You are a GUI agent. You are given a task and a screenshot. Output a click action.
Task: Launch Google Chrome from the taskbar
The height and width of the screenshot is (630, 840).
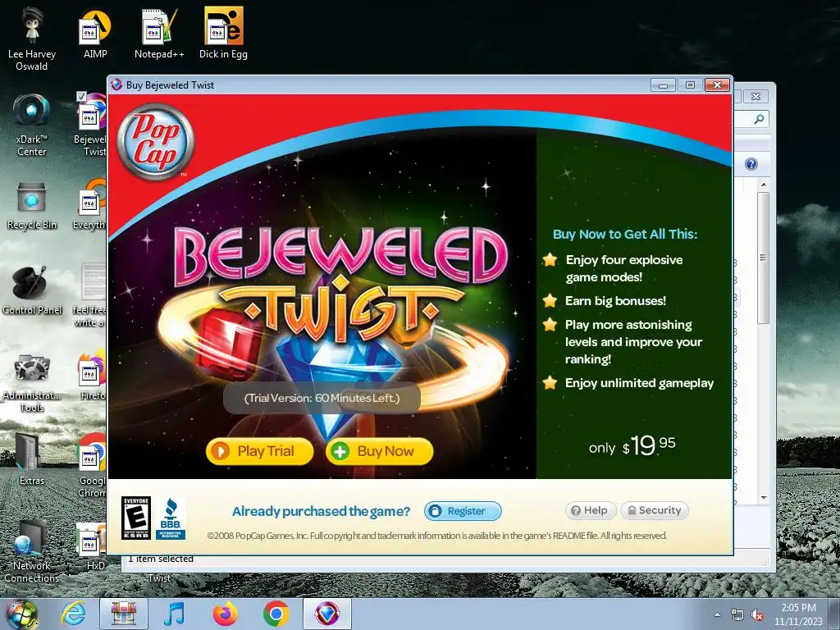pos(276,614)
